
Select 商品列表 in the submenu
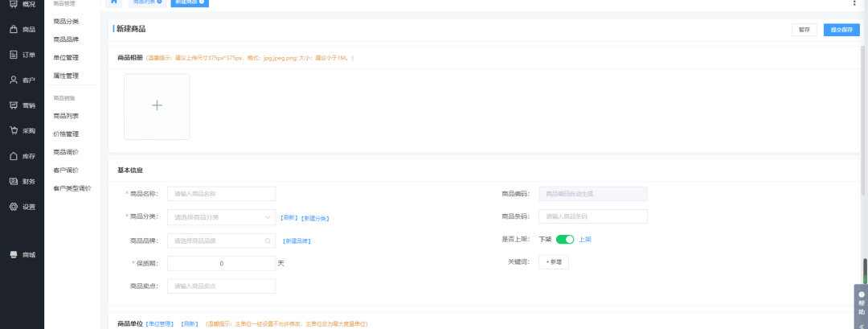click(66, 116)
